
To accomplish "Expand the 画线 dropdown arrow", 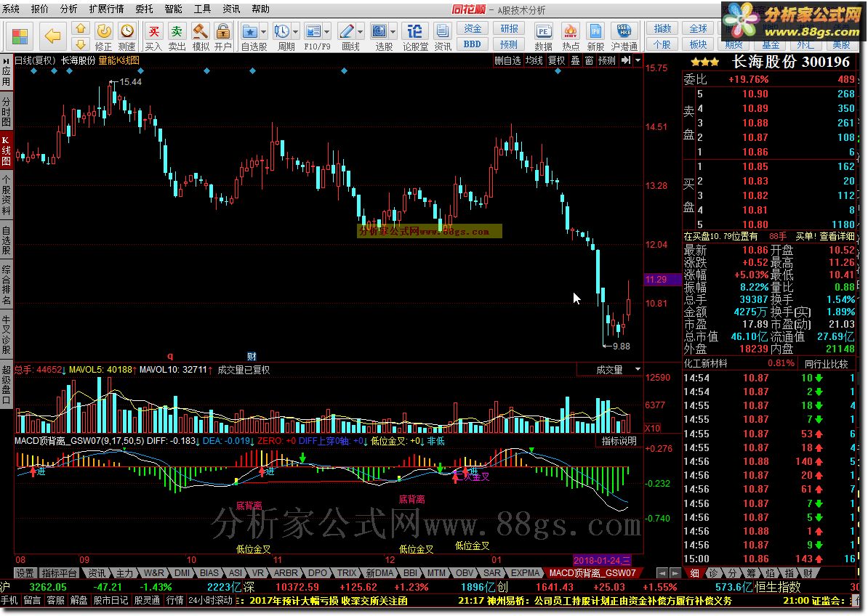I will 361,32.
